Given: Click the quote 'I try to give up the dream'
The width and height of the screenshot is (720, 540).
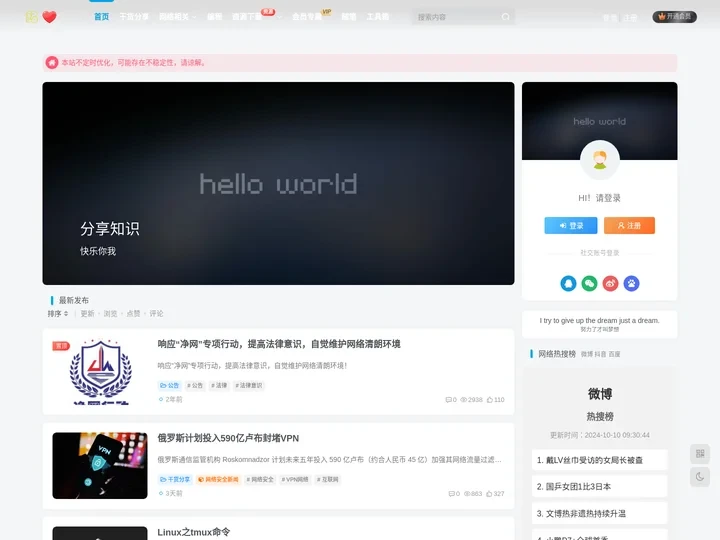Looking at the screenshot, I should tap(599, 321).
